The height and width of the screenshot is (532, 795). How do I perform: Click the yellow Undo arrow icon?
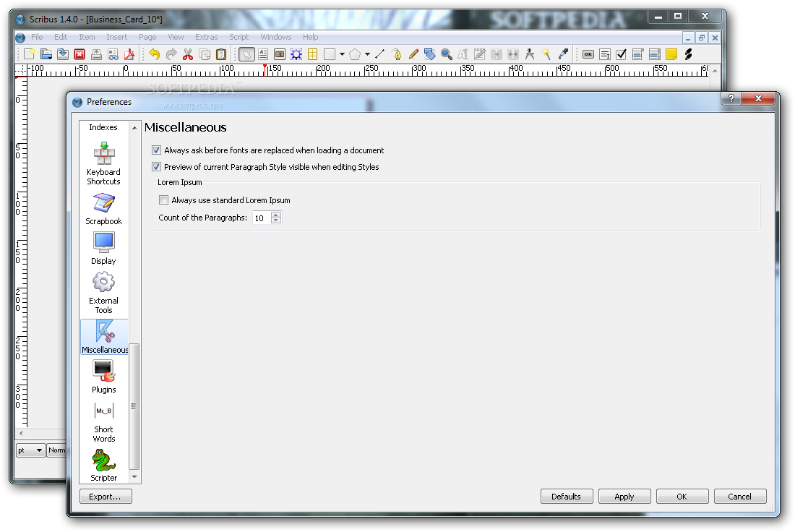click(x=155, y=54)
